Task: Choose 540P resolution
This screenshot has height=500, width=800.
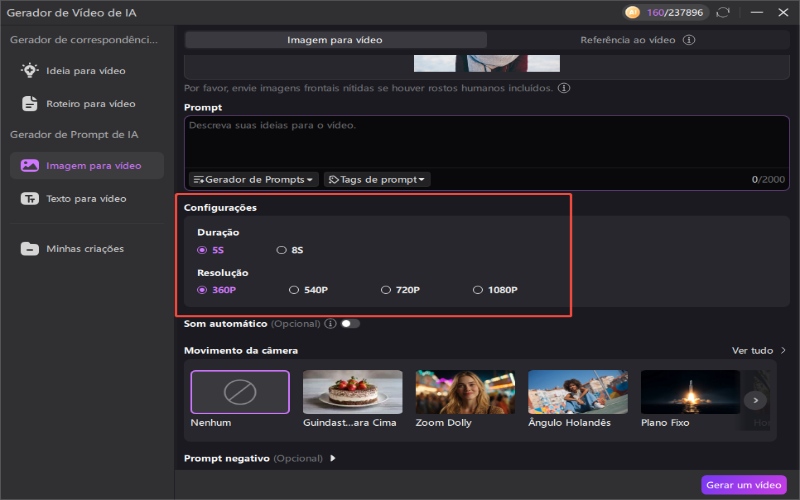Action: 308,290
